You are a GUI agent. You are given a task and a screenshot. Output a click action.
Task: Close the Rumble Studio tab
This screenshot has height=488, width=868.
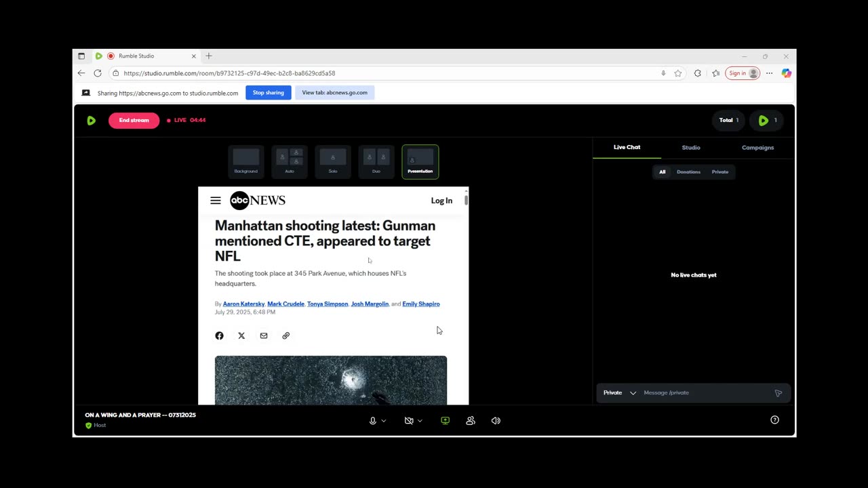tap(193, 56)
